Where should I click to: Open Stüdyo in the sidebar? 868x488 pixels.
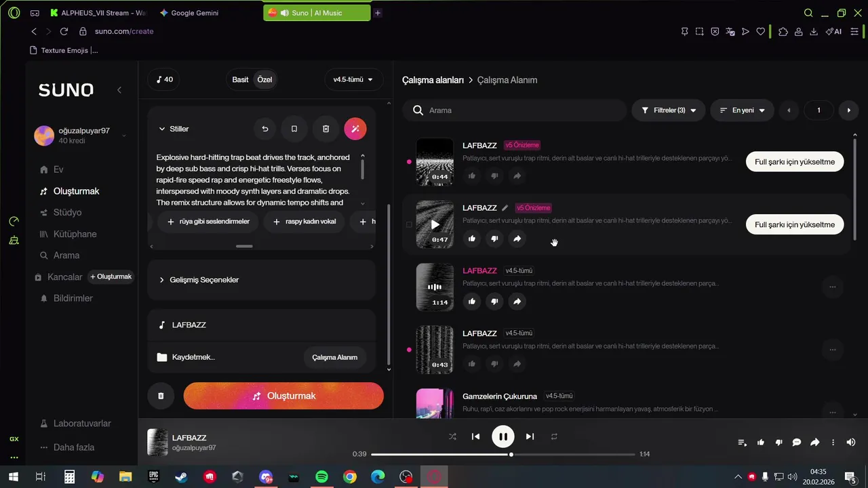67,212
